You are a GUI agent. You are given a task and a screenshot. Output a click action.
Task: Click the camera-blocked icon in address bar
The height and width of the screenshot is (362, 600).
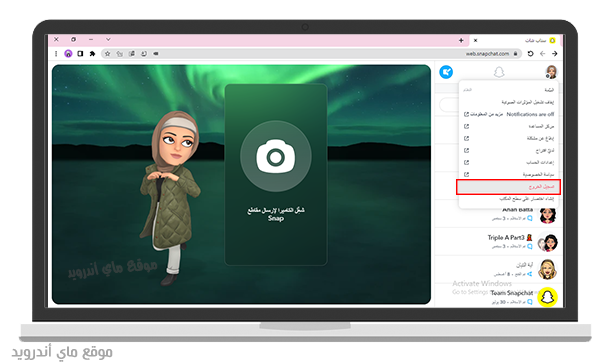click(156, 54)
